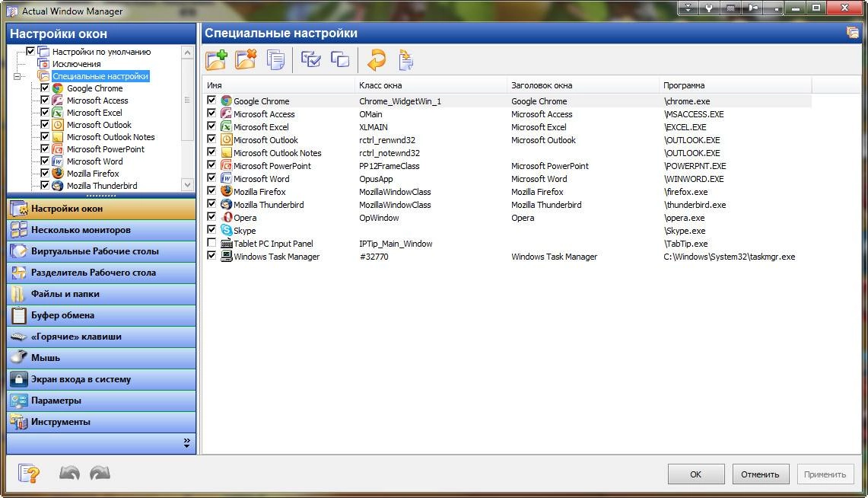Click Tablet PC Input Panel keyboard icon
The width and height of the screenshot is (868, 498).
click(x=226, y=243)
